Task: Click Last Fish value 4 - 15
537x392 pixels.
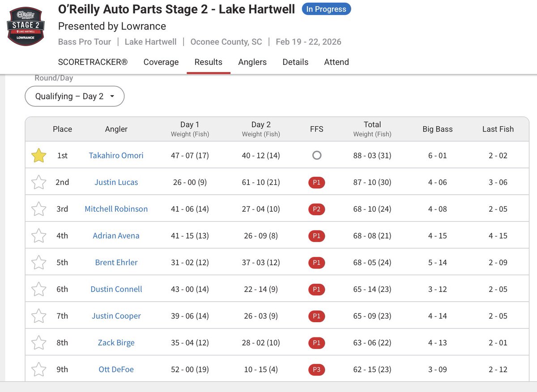Action: [498, 236]
